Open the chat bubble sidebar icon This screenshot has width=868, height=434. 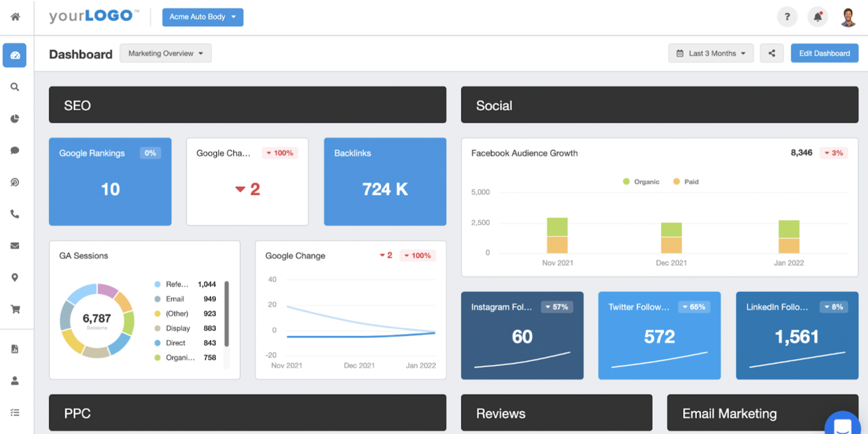tap(15, 150)
